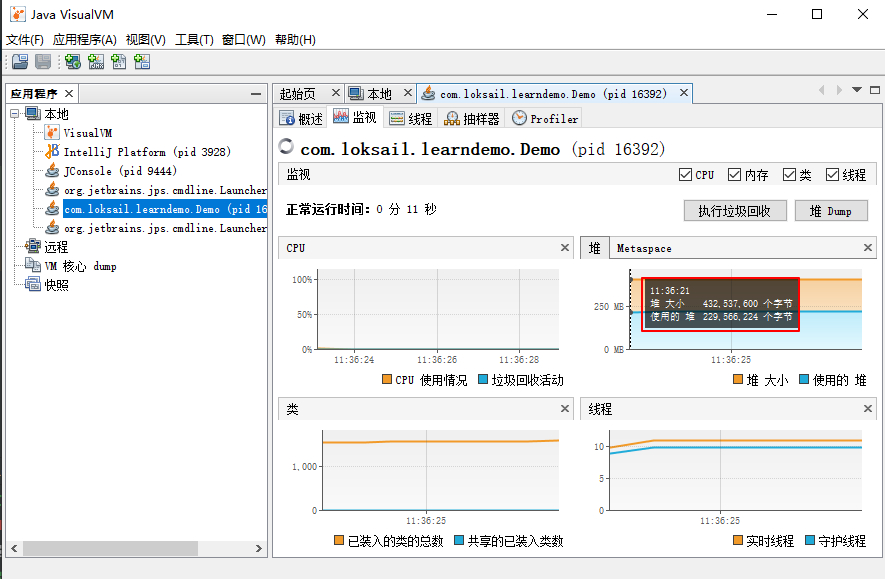
Task: Click the CPU 使用情况 legend swatch
Action: tap(387, 379)
